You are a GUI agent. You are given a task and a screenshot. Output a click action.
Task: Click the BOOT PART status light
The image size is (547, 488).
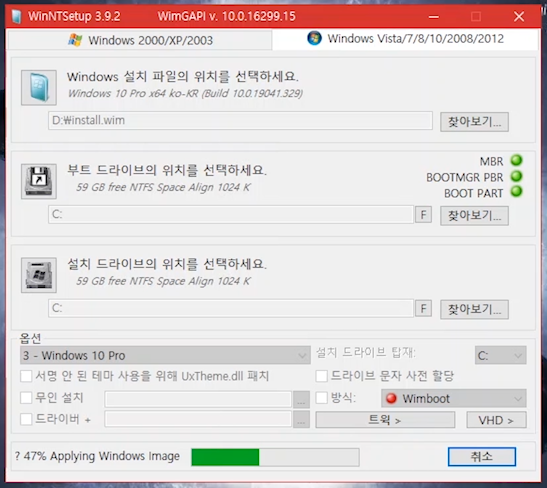(x=516, y=192)
